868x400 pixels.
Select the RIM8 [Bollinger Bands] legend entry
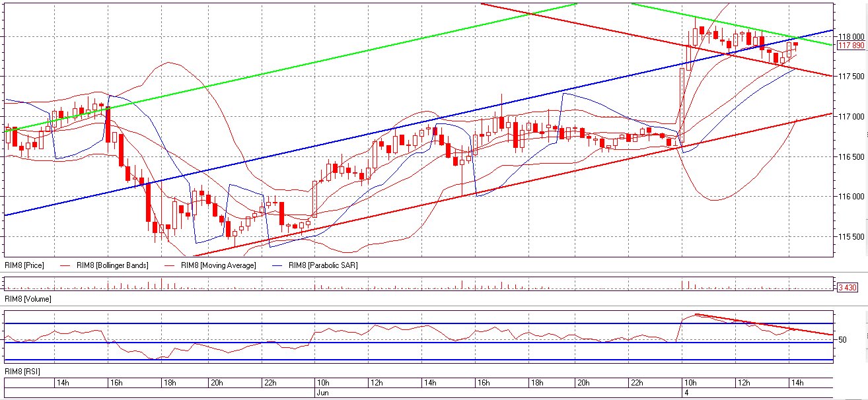[x=111, y=265]
